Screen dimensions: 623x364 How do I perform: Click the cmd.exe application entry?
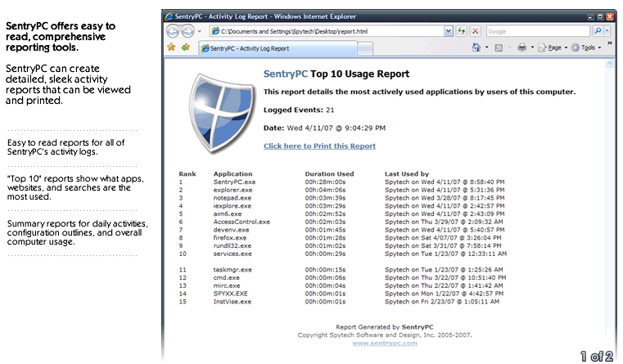coord(227,278)
